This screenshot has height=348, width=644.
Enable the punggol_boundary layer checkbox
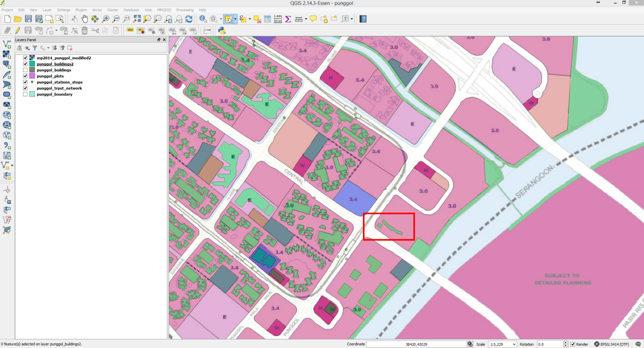point(25,94)
